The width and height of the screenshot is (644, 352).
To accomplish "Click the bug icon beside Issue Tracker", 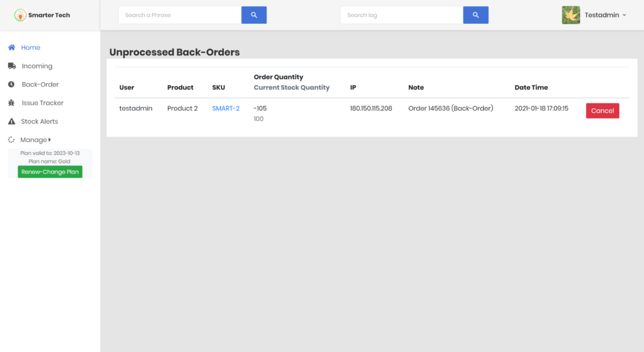I will point(11,103).
